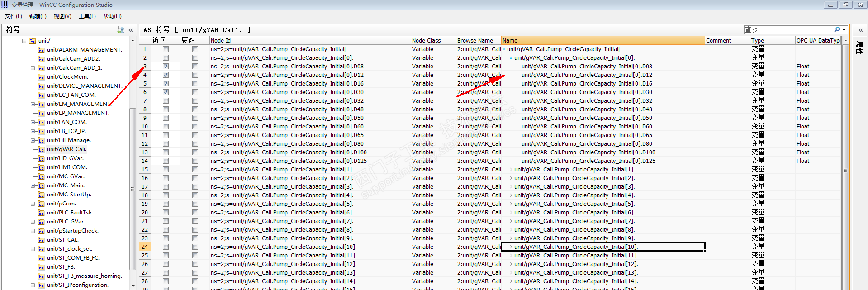Click into the 查找 search field
Image resolution: width=868 pixels, height=290 pixels.
[788, 30]
